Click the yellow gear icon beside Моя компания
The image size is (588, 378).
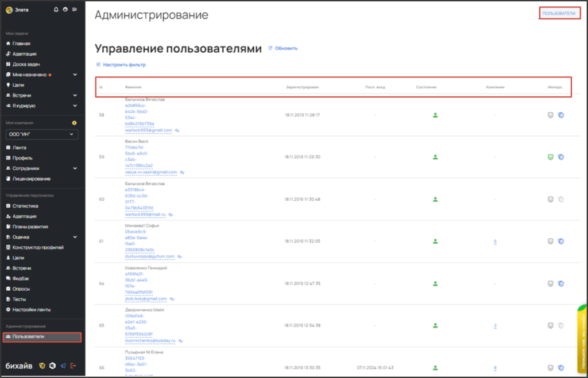click(x=74, y=123)
